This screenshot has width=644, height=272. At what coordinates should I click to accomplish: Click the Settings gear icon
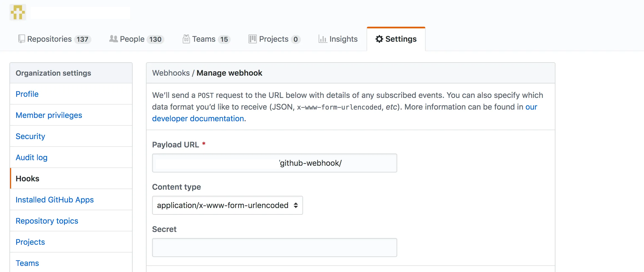(x=379, y=39)
